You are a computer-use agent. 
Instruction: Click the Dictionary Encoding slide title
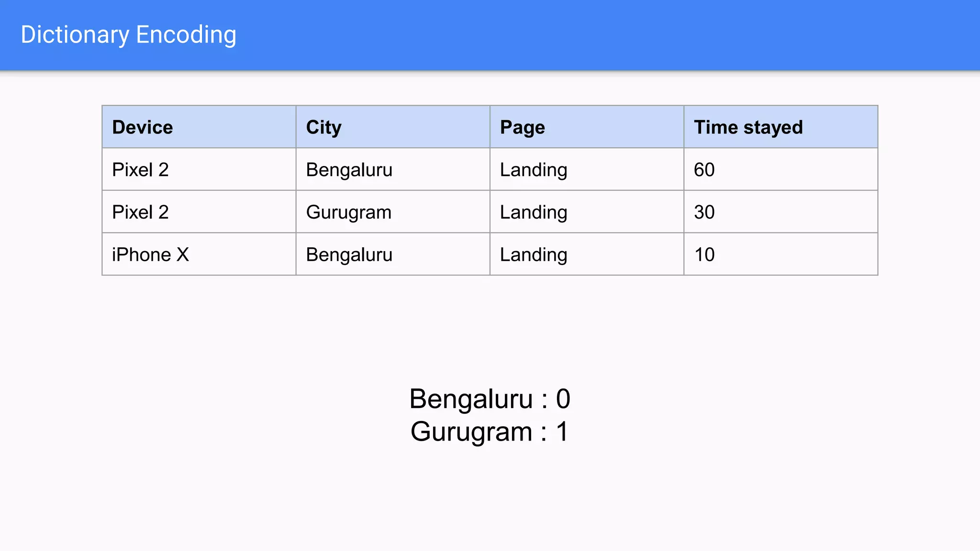pyautogui.click(x=128, y=35)
